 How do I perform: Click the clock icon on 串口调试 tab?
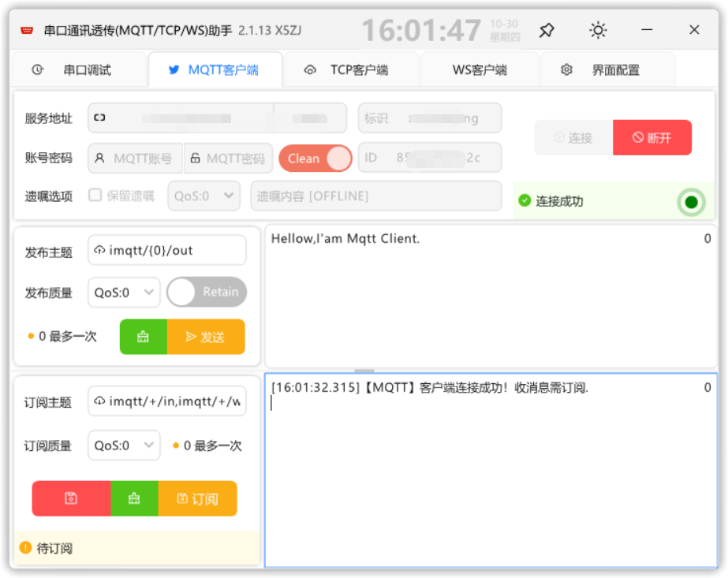point(38,69)
